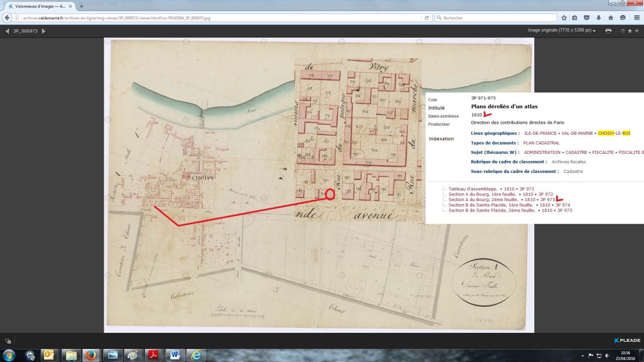Show site information icon in address bar
The height and width of the screenshot is (362, 644).
point(17,18)
